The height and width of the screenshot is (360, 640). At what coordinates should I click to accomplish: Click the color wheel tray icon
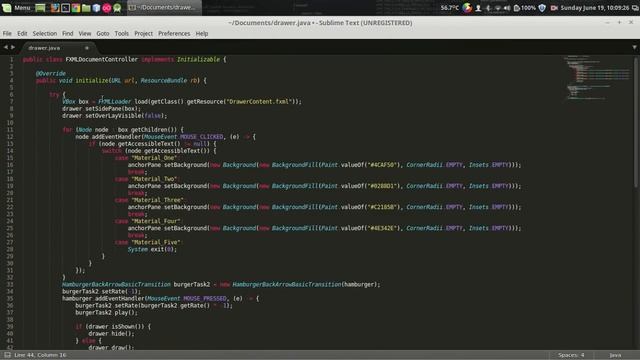click(467, 8)
